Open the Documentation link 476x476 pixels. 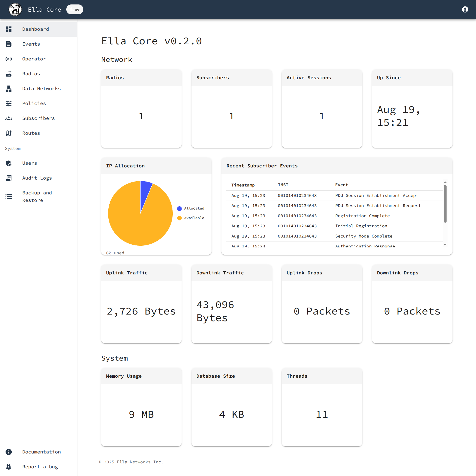[x=41, y=452]
